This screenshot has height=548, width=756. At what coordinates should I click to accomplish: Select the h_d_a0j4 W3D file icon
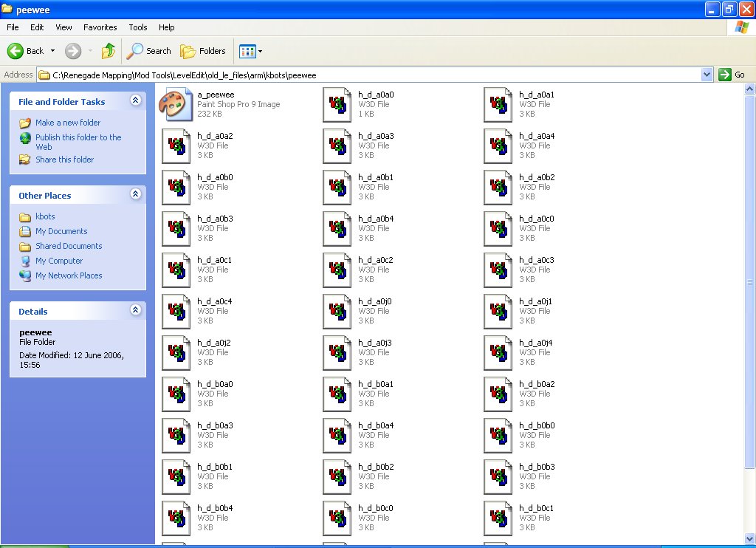coord(498,352)
